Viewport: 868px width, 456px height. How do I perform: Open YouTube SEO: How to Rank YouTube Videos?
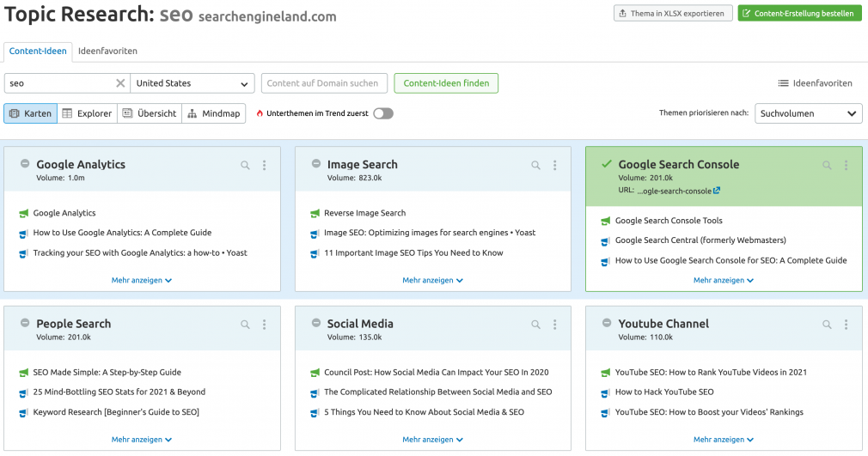pyautogui.click(x=711, y=373)
